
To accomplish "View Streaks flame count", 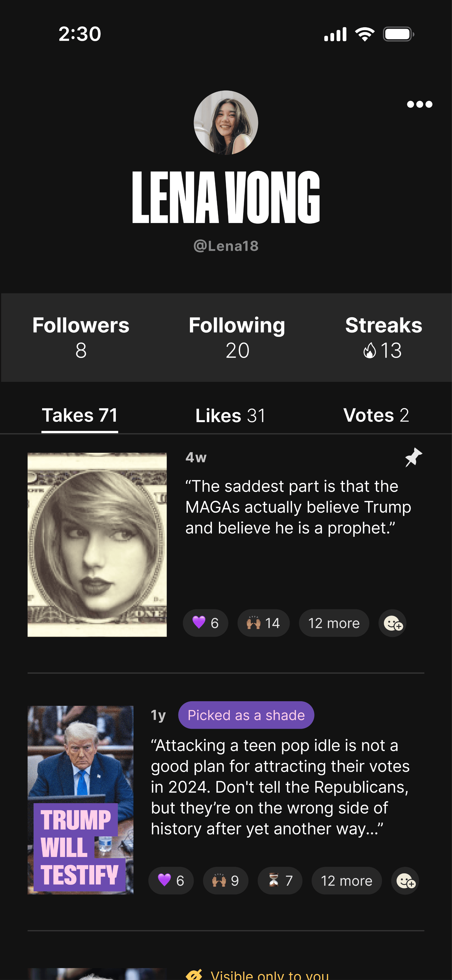I will [x=383, y=337].
